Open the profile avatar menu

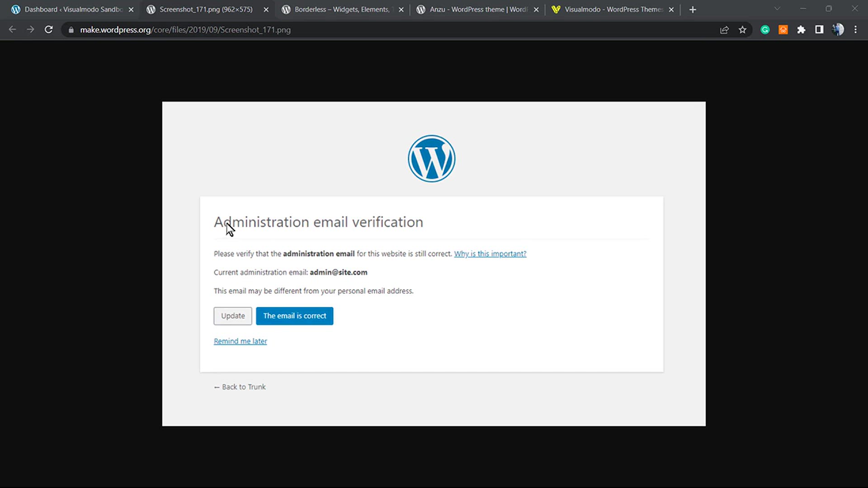click(838, 30)
